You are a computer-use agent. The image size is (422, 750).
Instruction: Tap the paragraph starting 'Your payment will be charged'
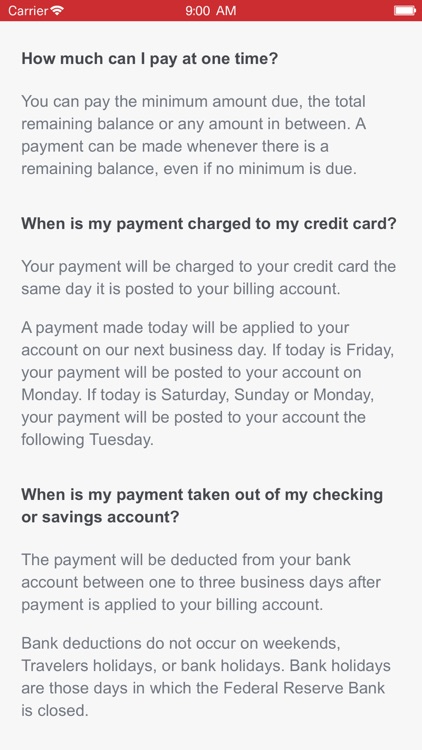[209, 278]
